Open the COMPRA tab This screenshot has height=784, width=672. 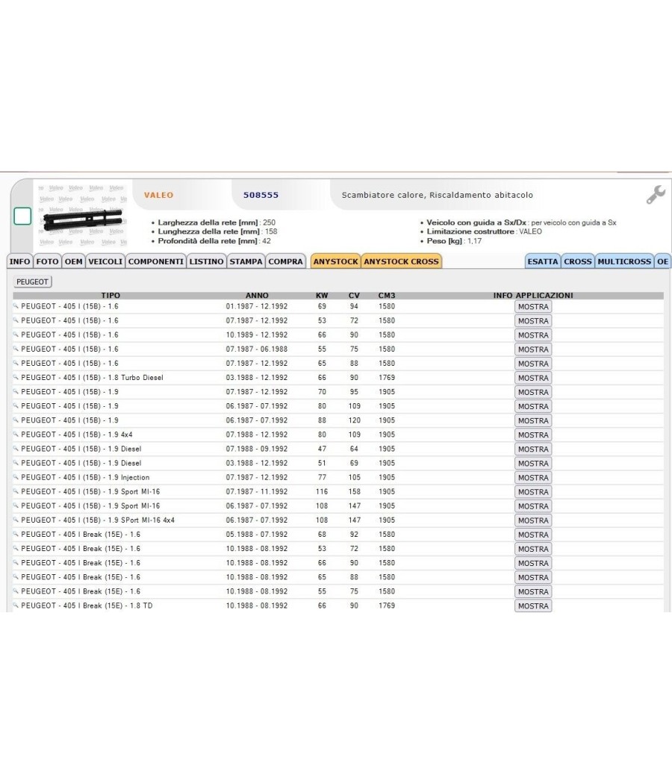tap(285, 261)
